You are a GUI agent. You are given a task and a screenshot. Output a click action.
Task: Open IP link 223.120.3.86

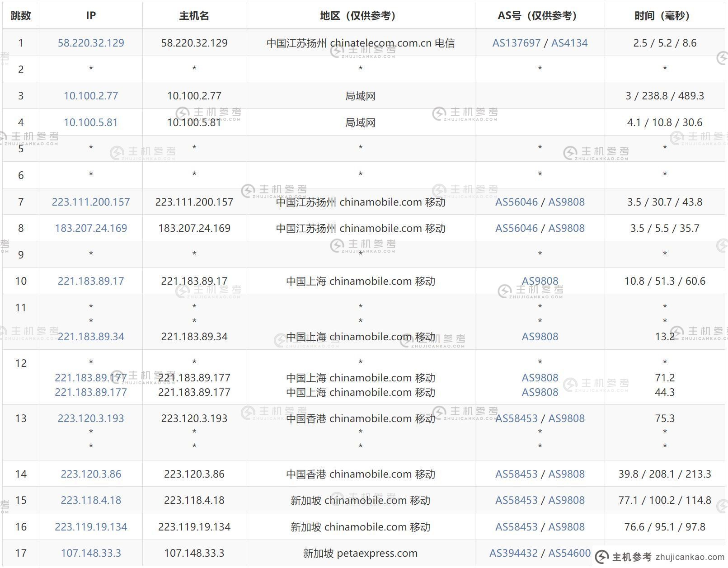tap(91, 474)
